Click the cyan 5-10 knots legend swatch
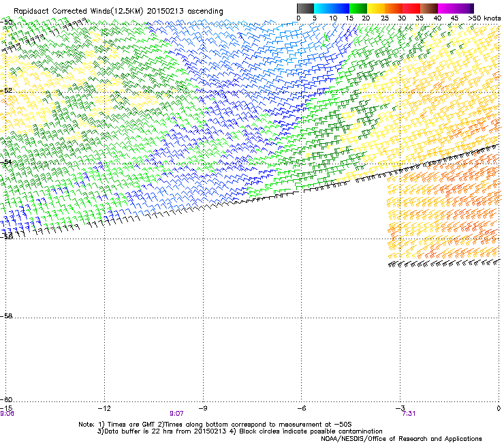504x443 pixels. [323, 8]
